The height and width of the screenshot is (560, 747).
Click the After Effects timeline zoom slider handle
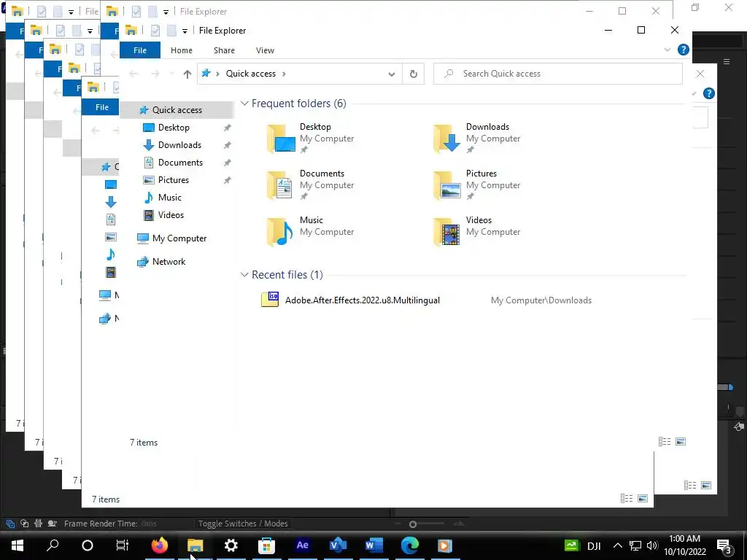[x=413, y=524]
